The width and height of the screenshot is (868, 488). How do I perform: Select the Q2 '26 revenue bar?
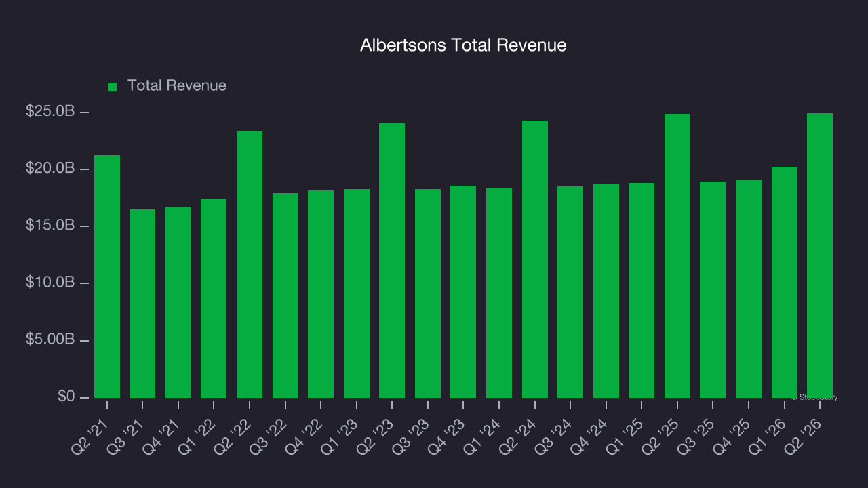(x=820, y=256)
